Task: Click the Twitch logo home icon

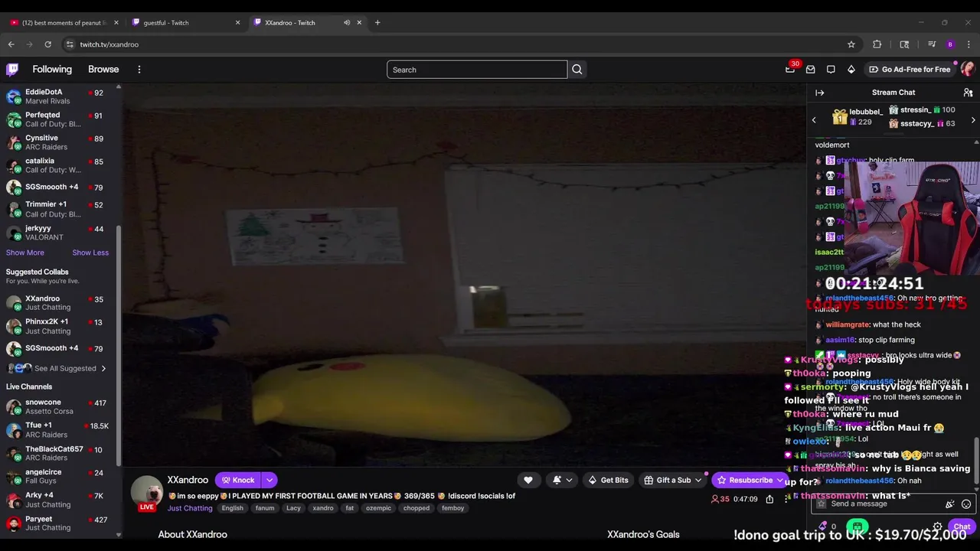Action: tap(12, 70)
